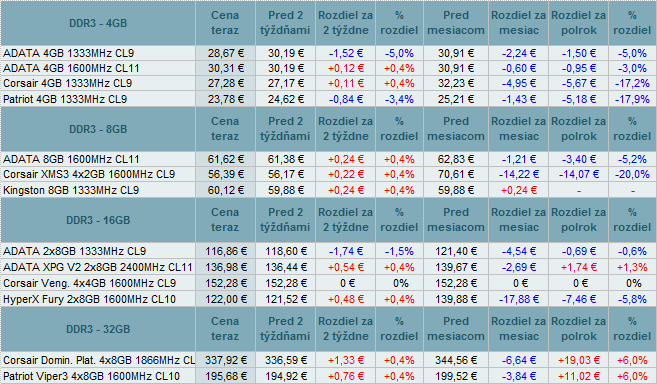657x384 pixels.
Task: Click the DDR3 - 16GB section header
Action: (98, 220)
